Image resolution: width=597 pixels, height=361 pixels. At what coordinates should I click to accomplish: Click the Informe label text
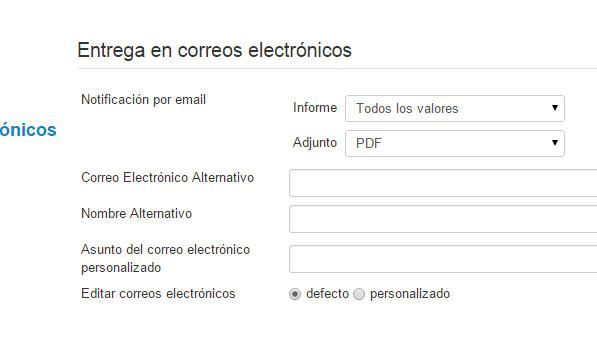(315, 108)
